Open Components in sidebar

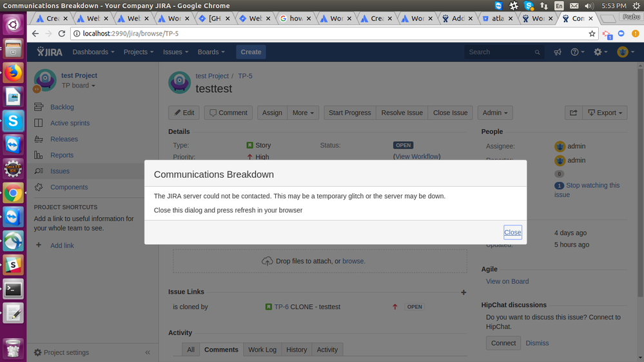coord(69,187)
